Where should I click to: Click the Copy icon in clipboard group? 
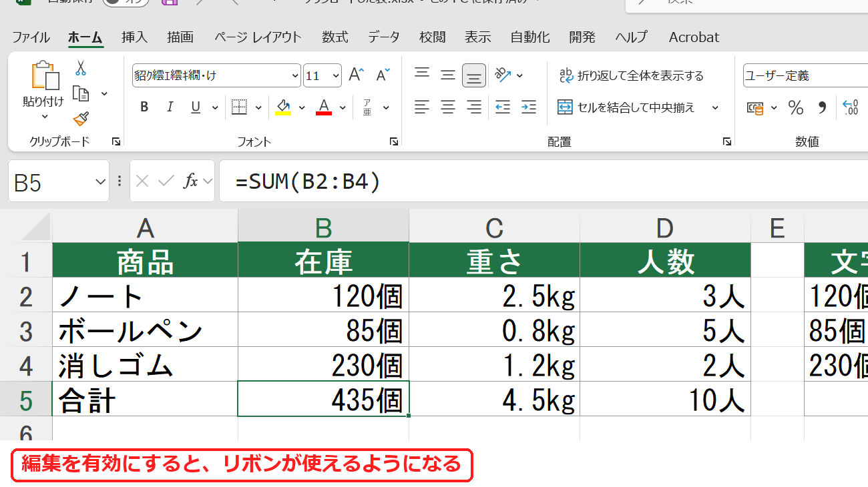[x=81, y=93]
